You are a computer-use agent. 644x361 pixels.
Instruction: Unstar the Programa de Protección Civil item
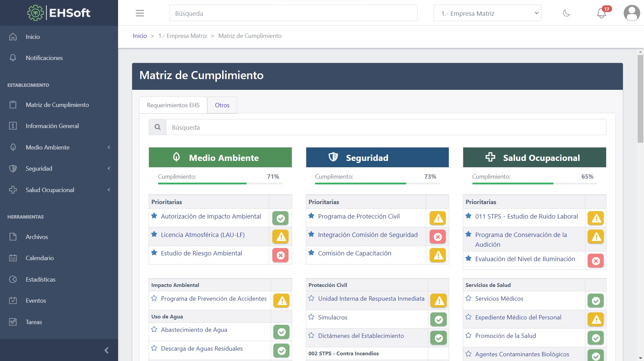click(311, 216)
